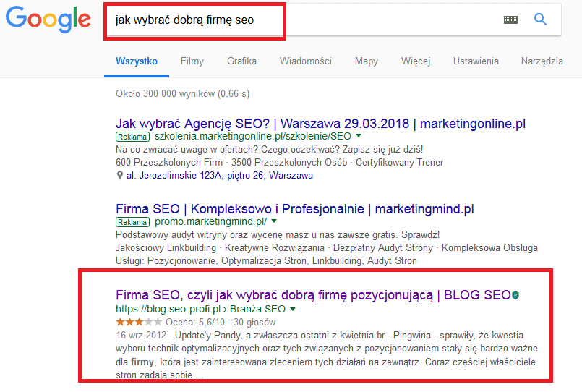Expand arrow next to szkolenia.marketingonline.pl URL

click(x=359, y=136)
